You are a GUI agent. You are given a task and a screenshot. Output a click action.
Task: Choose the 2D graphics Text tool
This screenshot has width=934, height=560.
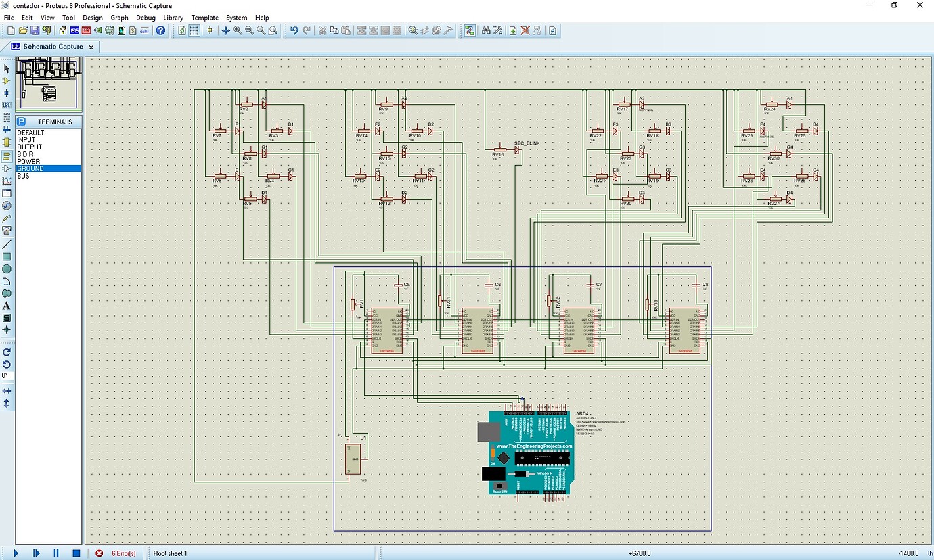[x=6, y=306]
